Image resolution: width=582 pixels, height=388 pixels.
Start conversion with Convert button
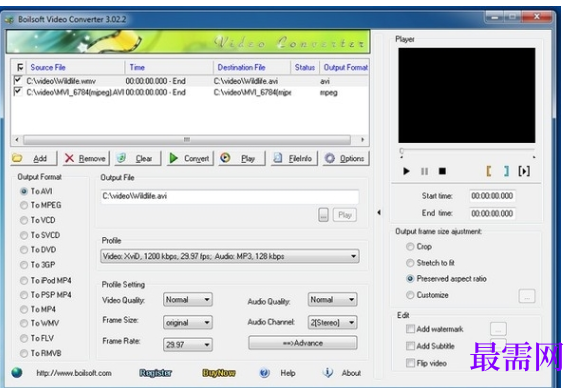coord(190,159)
